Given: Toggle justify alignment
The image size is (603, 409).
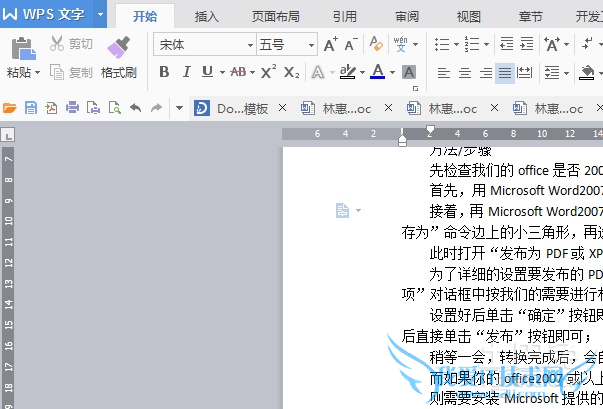Looking at the screenshot, I should click(505, 73).
